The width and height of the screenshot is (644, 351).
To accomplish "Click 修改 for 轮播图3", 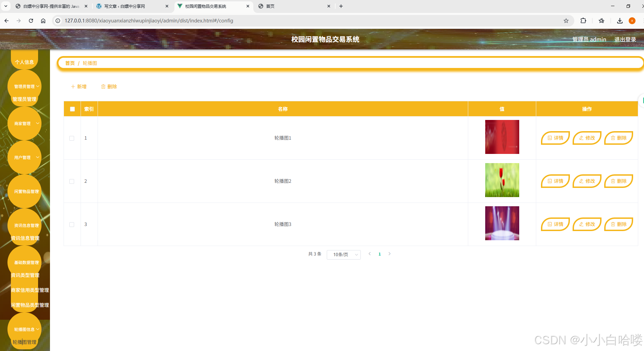I will 587,224.
